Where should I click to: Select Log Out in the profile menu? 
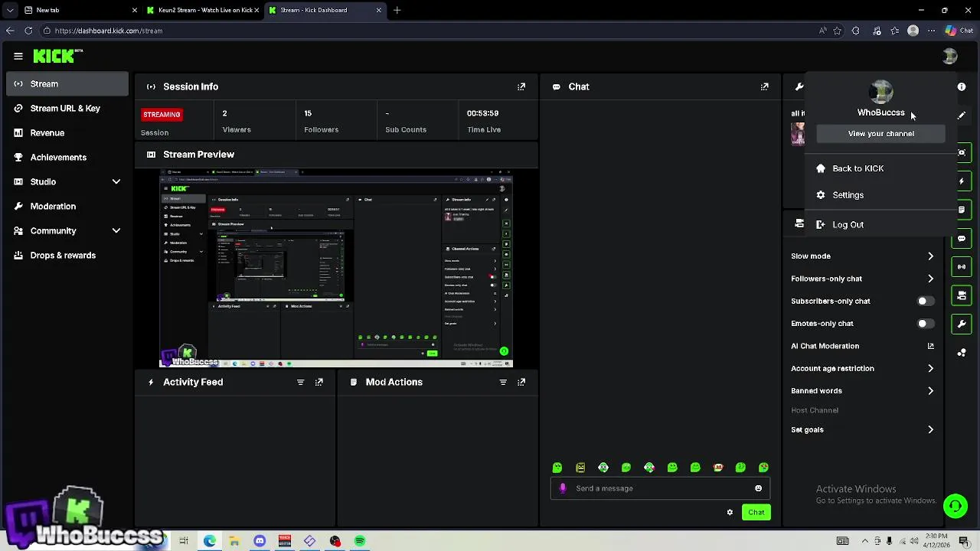(x=880, y=225)
